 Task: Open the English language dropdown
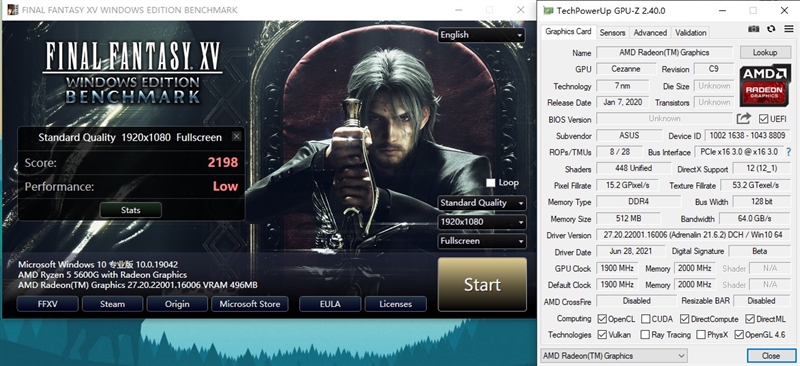click(482, 35)
